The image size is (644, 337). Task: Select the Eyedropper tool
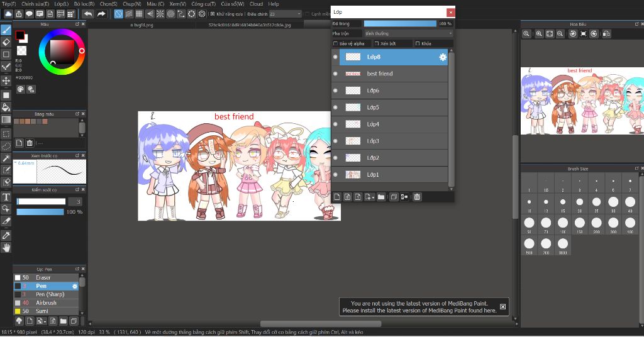(6, 236)
